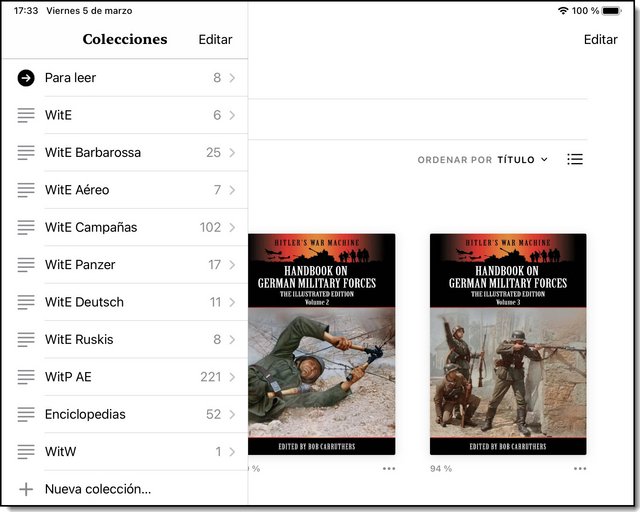Image resolution: width=640 pixels, height=512 pixels.
Task: Open the Ordenar por Título dropdown
Action: (482, 160)
